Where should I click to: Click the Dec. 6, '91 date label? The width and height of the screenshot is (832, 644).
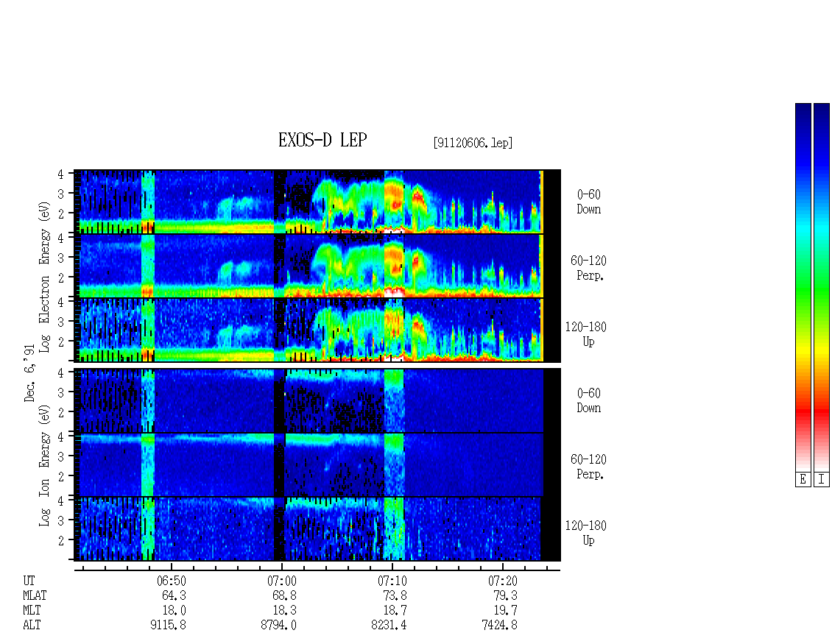(x=29, y=372)
